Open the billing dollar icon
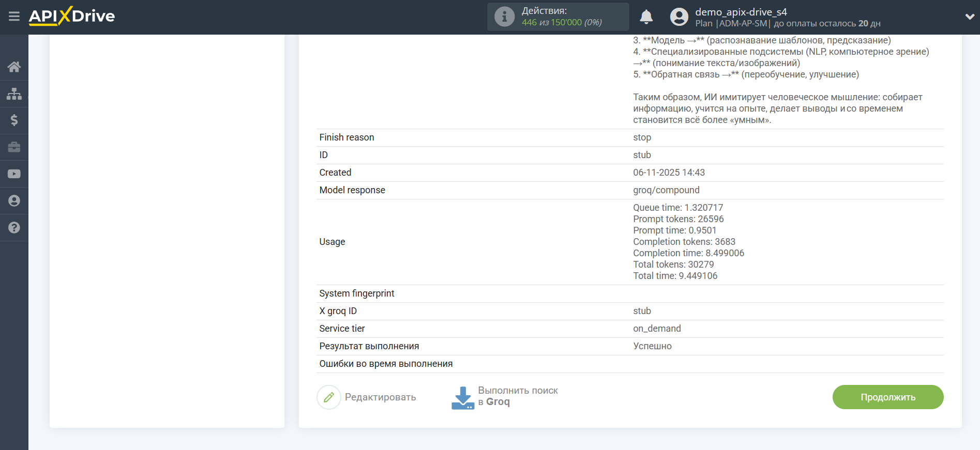The width and height of the screenshot is (980, 450). click(14, 120)
